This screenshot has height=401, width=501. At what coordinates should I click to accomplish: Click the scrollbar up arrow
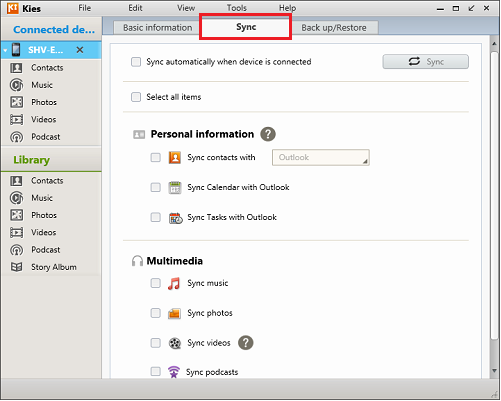(x=494, y=44)
